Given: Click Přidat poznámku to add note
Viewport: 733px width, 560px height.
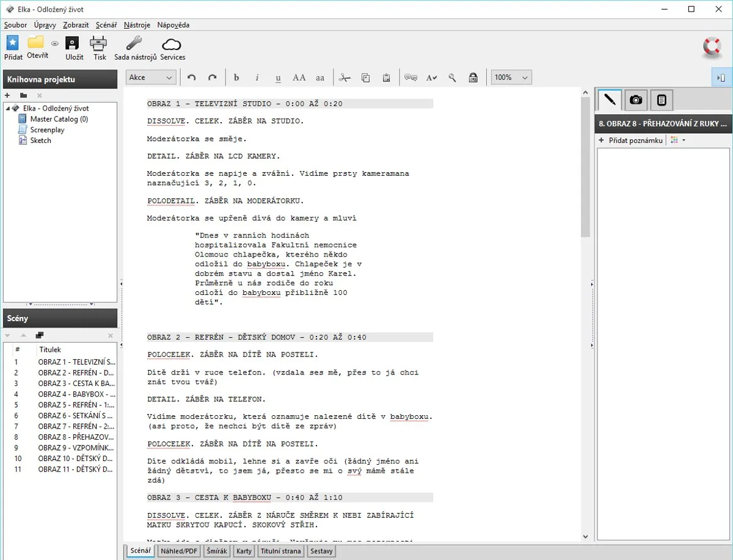Looking at the screenshot, I should 630,140.
